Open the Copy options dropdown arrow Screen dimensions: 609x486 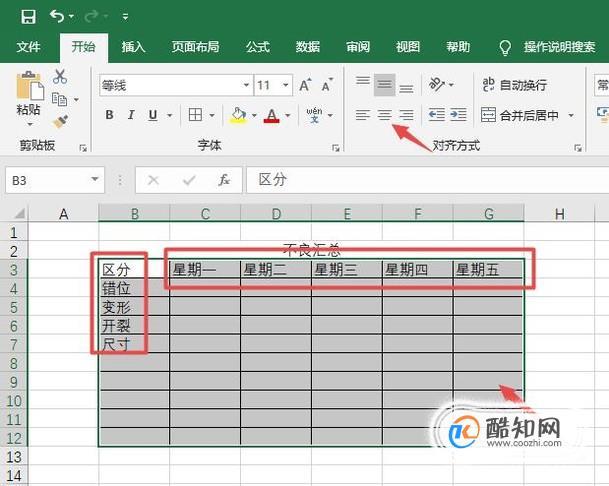pos(77,100)
